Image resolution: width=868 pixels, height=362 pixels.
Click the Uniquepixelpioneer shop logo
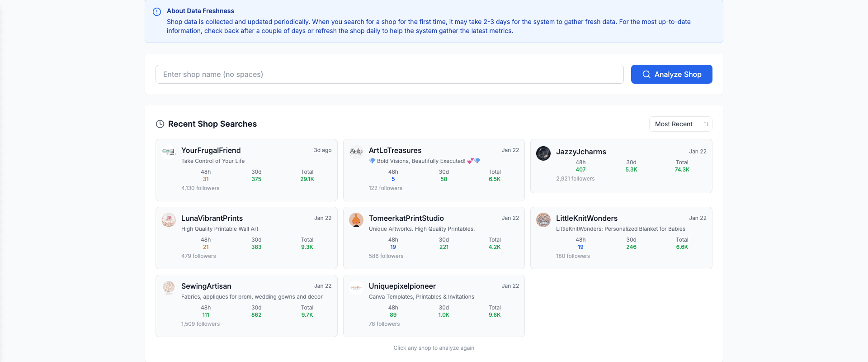point(356,288)
